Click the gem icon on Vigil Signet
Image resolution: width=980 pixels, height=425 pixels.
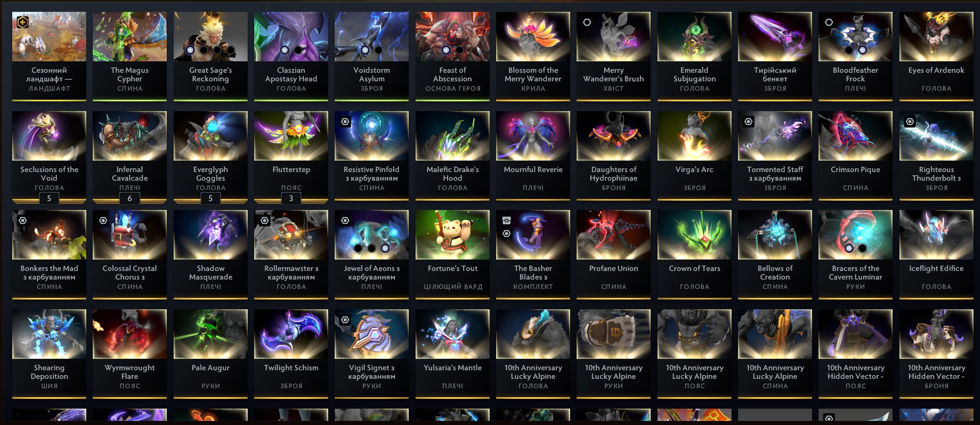click(345, 320)
